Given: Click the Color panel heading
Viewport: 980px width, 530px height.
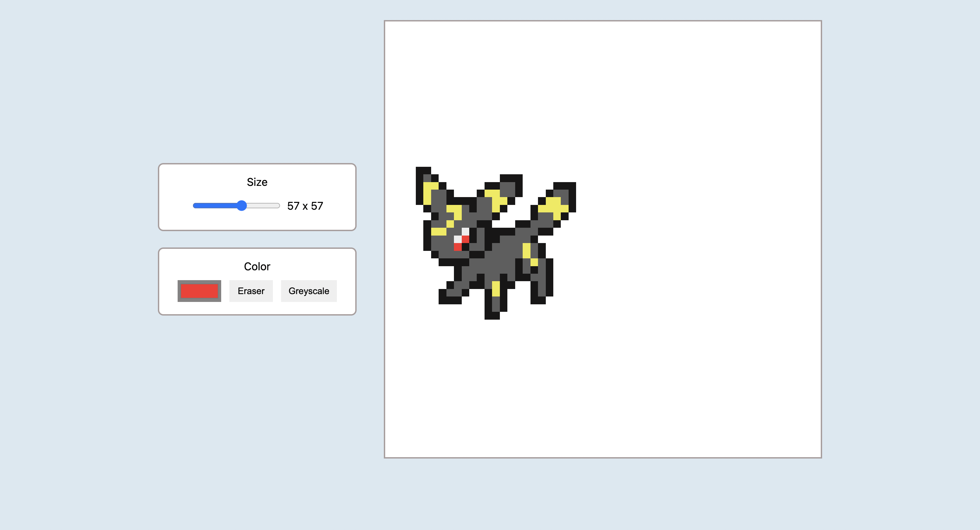Looking at the screenshot, I should 257,266.
